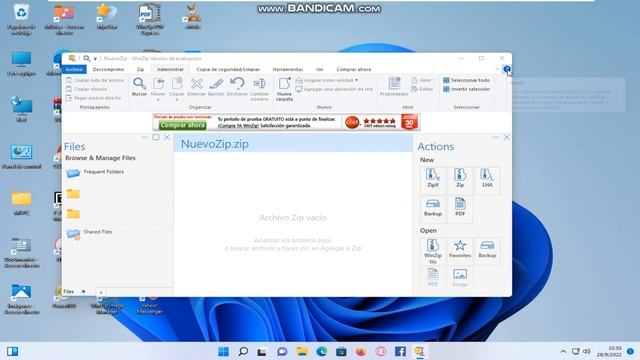Click Invertir selección
The width and height of the screenshot is (640, 360).
pyautogui.click(x=467, y=89)
